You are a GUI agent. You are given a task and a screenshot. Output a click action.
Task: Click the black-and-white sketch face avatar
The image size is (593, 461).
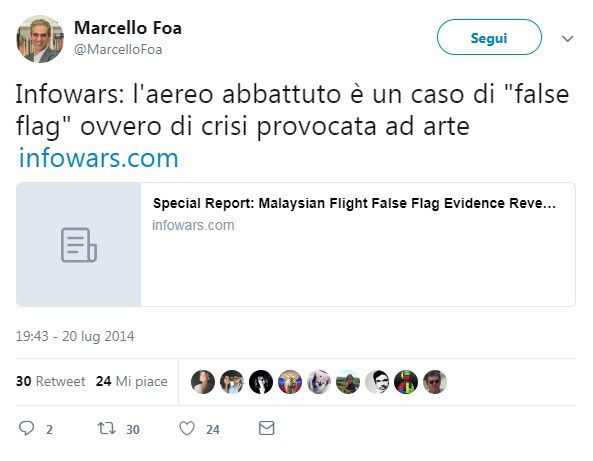point(377,382)
